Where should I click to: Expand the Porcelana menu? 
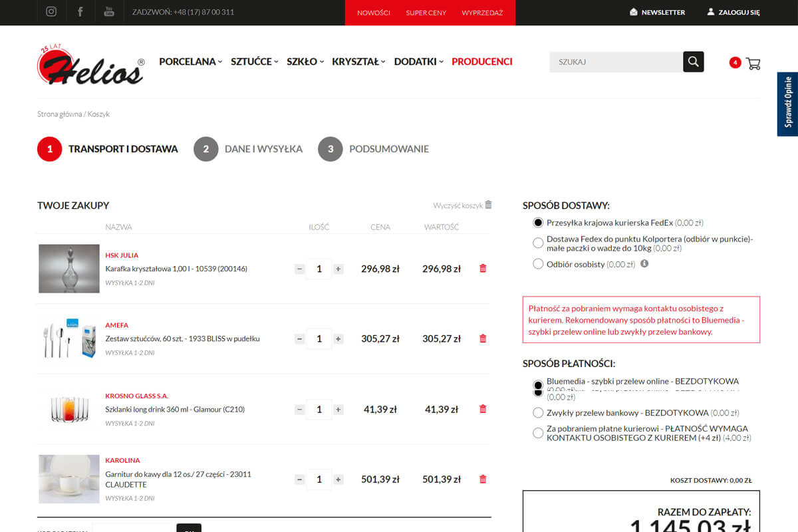point(191,61)
